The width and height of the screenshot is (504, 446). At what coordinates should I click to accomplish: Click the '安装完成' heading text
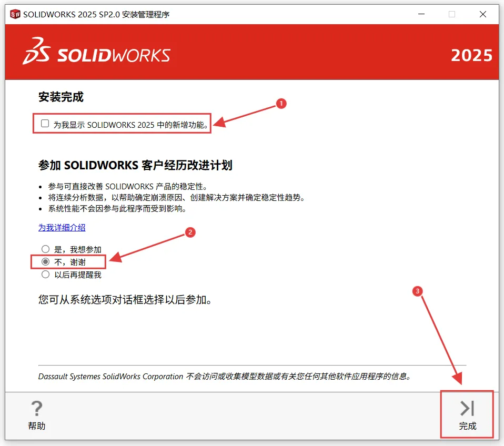(x=61, y=97)
